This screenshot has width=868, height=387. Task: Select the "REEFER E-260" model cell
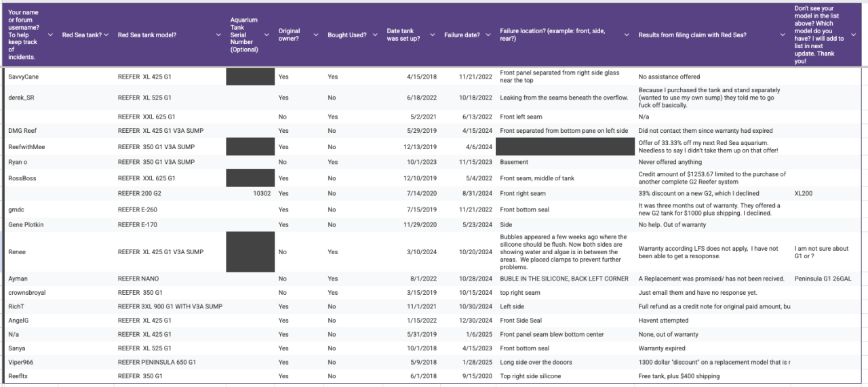tap(170, 209)
